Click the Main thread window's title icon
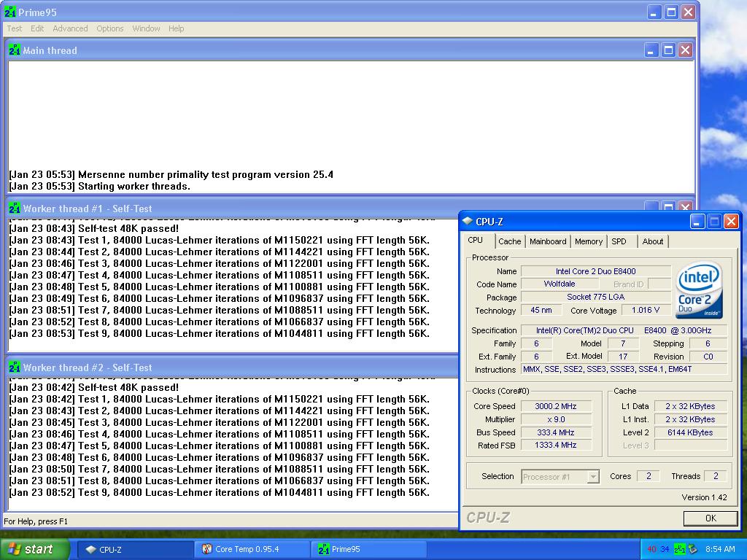Image resolution: width=747 pixels, height=560 pixels. tap(15, 50)
